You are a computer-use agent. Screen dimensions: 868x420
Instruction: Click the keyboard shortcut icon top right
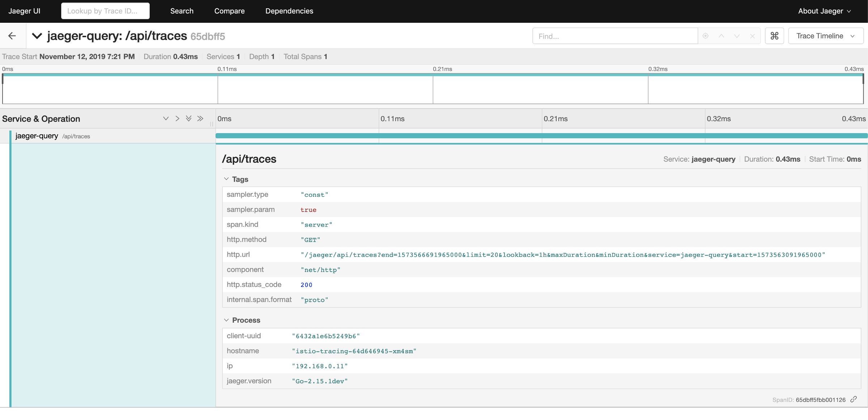pyautogui.click(x=774, y=35)
